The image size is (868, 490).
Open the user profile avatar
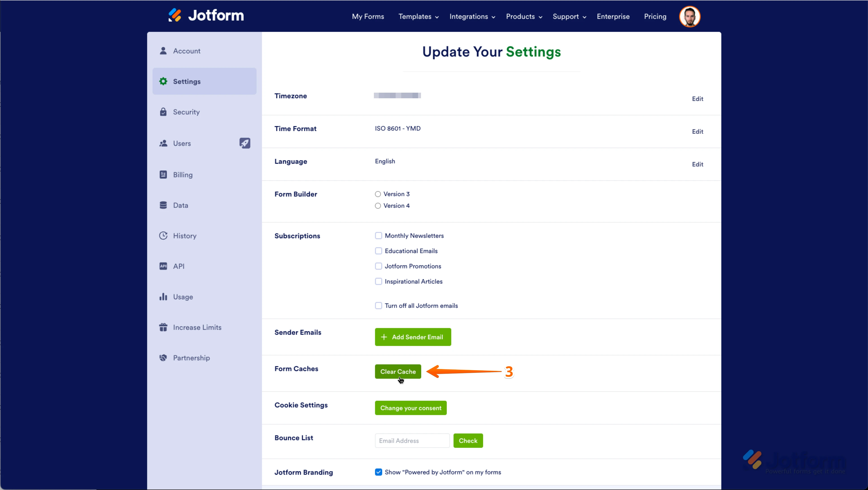click(x=689, y=17)
